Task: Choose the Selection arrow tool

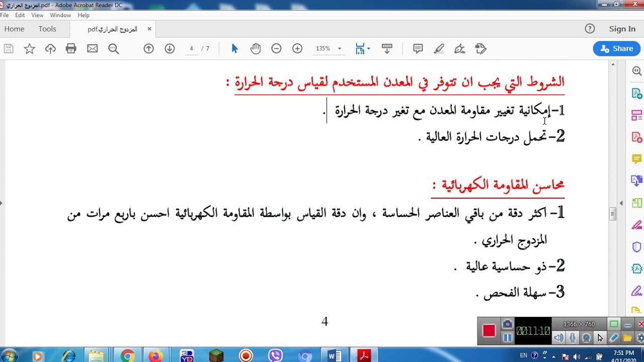Action: tap(234, 49)
